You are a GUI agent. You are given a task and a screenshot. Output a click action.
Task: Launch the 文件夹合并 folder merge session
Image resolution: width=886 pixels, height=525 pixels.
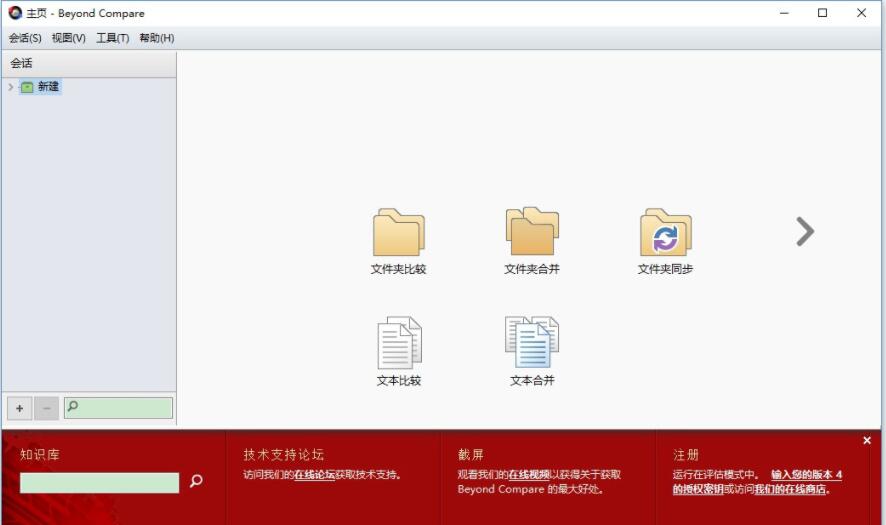(x=532, y=241)
